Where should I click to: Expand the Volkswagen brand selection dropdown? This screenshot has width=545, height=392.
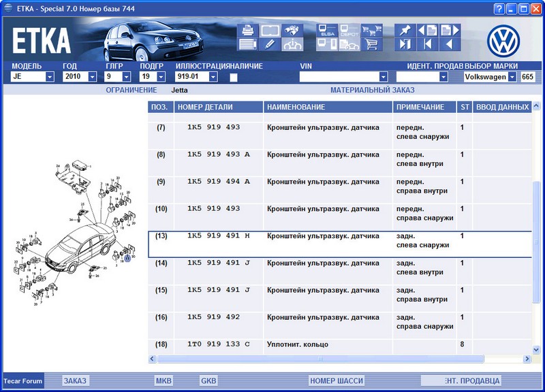coord(512,77)
